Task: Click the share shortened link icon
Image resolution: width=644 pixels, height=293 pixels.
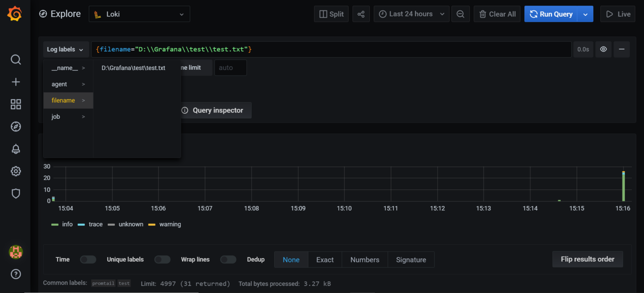Action: 361,14
